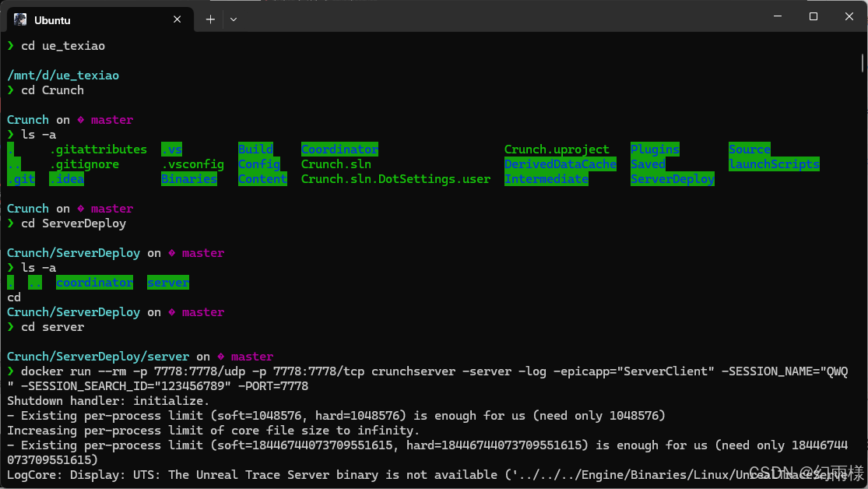The image size is (868, 489).
Task: Click the 'cd ServerDeploy' command line
Action: (74, 223)
